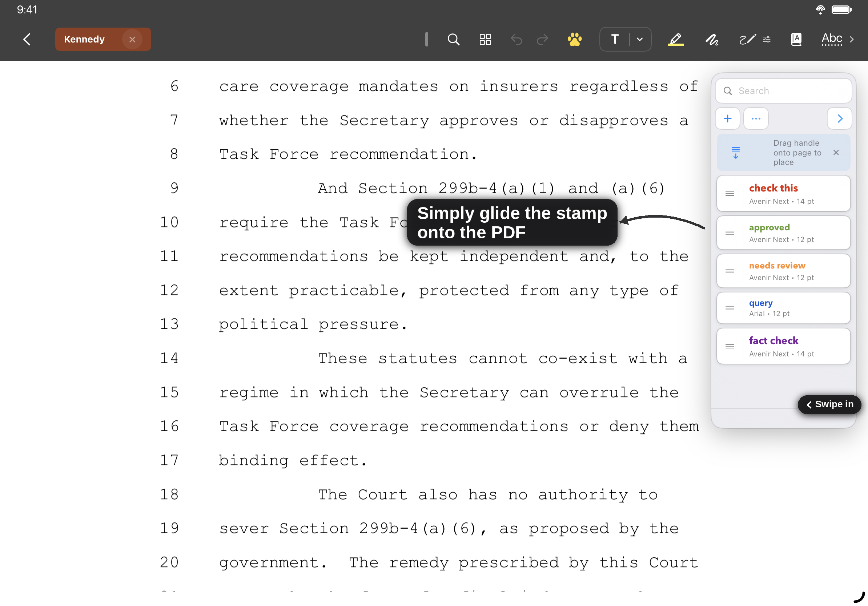Tap the battery icon in status bar
The width and height of the screenshot is (868, 606).
(841, 9)
